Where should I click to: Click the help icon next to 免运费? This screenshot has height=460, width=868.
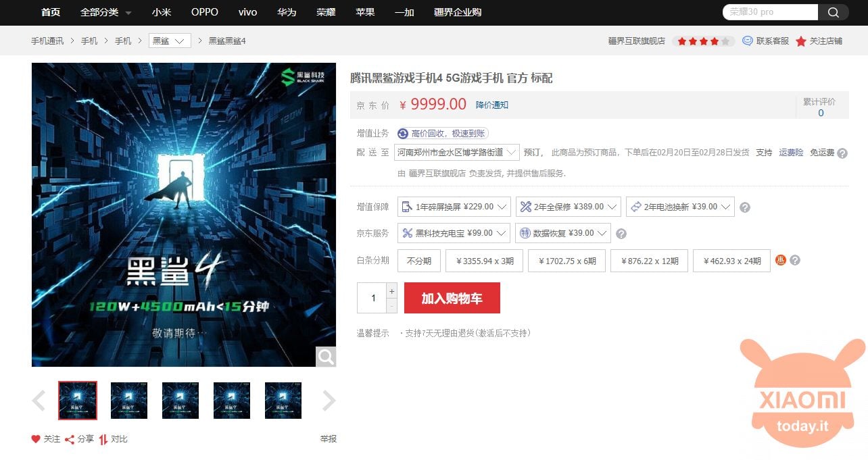point(842,153)
